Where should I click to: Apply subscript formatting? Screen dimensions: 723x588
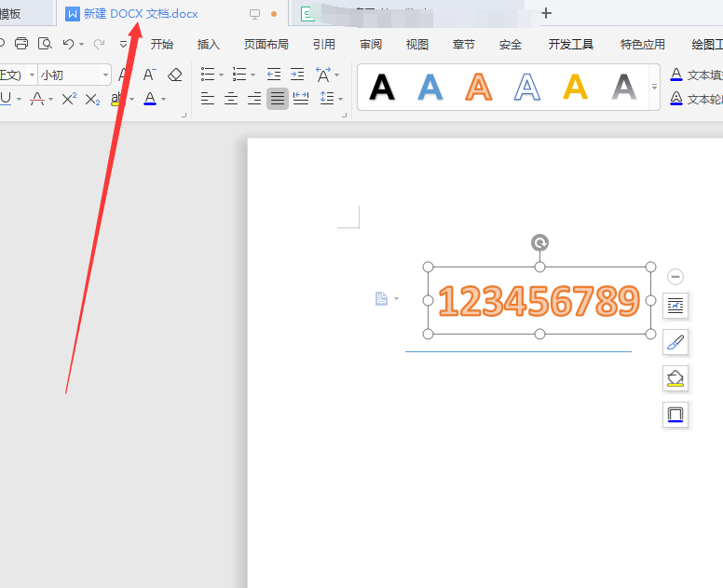point(92,99)
